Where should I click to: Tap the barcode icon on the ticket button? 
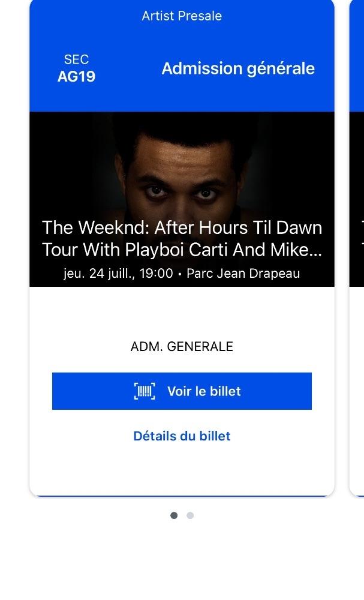click(145, 391)
